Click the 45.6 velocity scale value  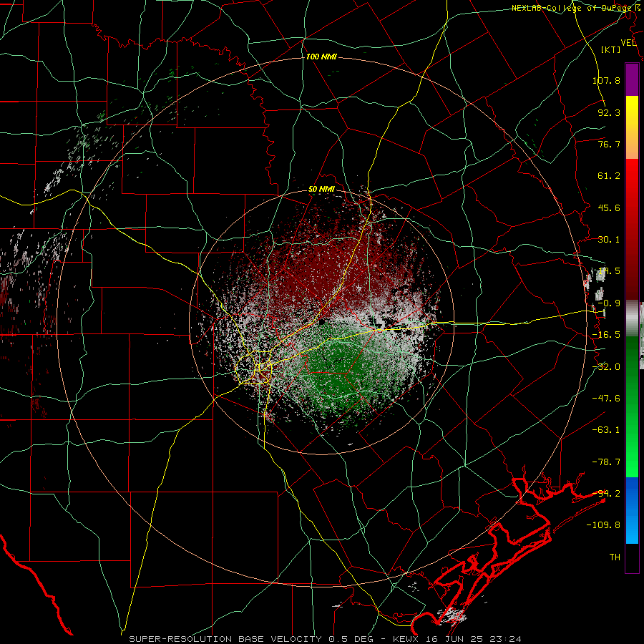click(609, 208)
